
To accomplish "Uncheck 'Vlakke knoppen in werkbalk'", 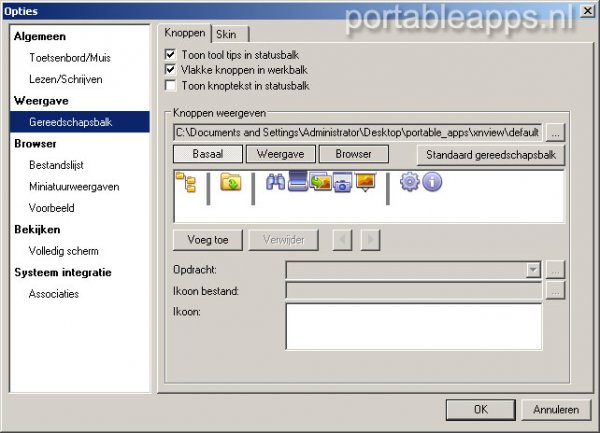I will 170,69.
